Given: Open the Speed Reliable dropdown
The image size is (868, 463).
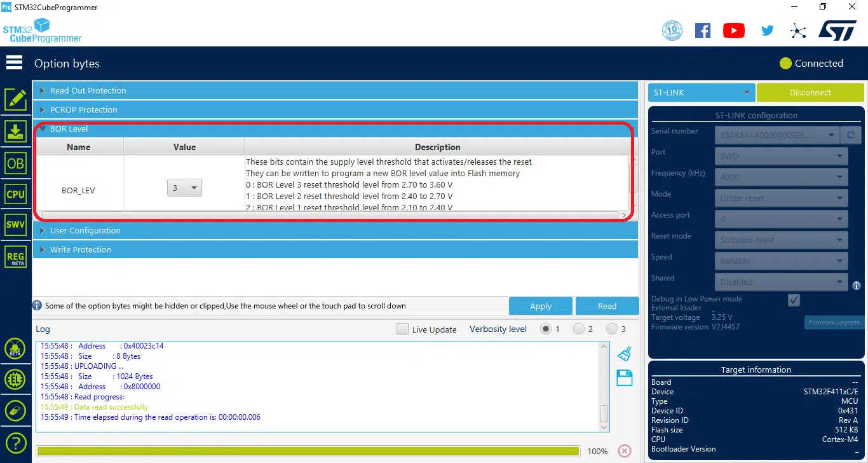Looking at the screenshot, I should [781, 261].
